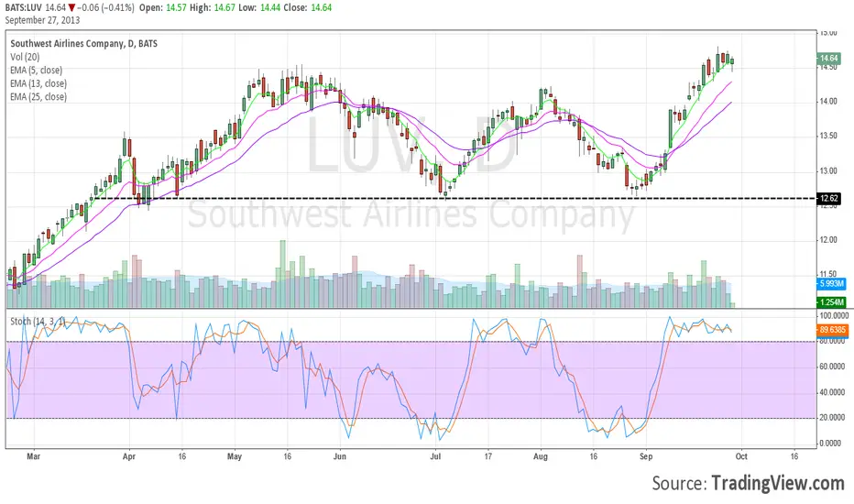Click the 60.0000 stochastic axis label
The width and height of the screenshot is (854, 504).
832,367
